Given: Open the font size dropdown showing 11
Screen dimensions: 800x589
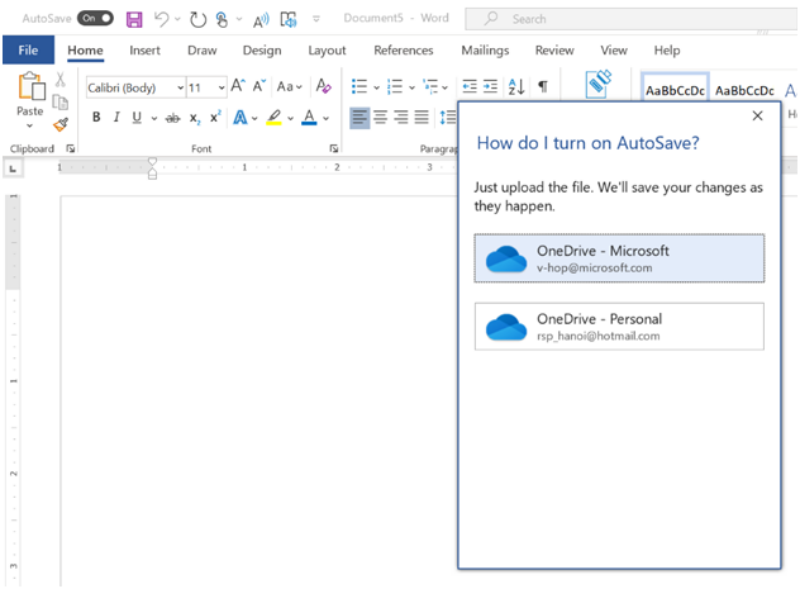Looking at the screenshot, I should [220, 88].
